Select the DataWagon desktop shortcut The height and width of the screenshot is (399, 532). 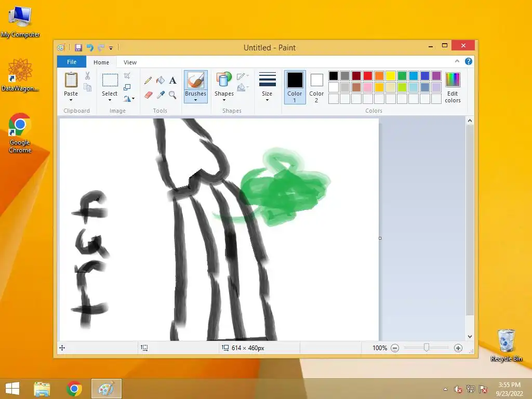point(20,75)
